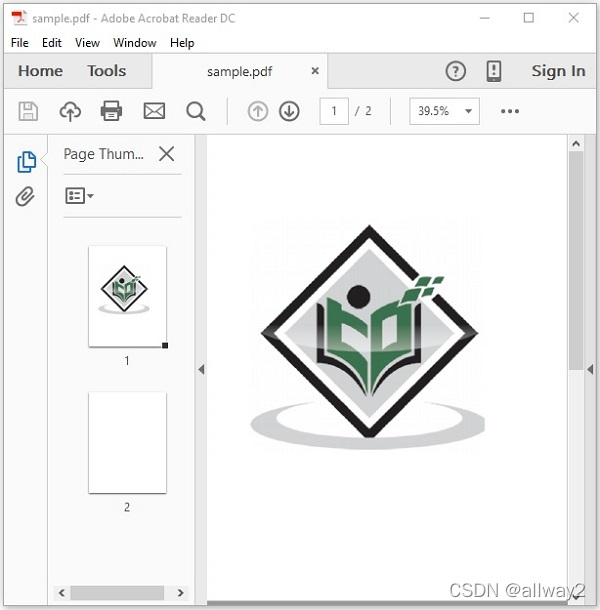
Task: Open the Help question mark icon
Action: click(455, 71)
